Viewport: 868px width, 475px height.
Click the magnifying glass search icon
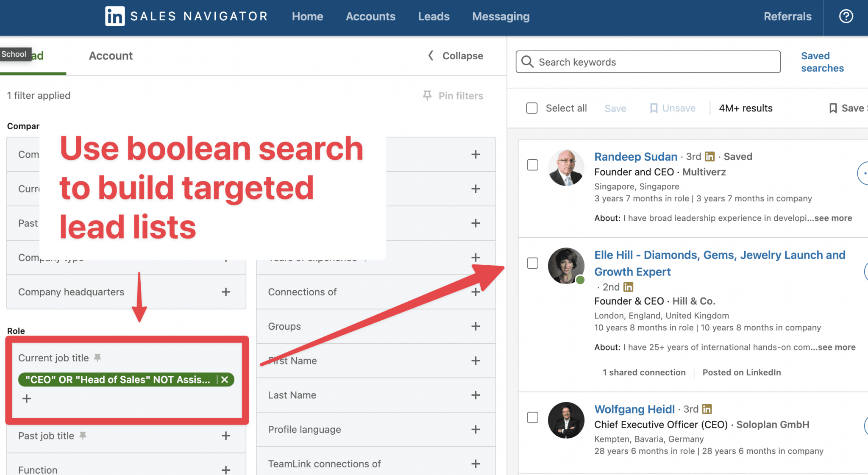coord(528,62)
